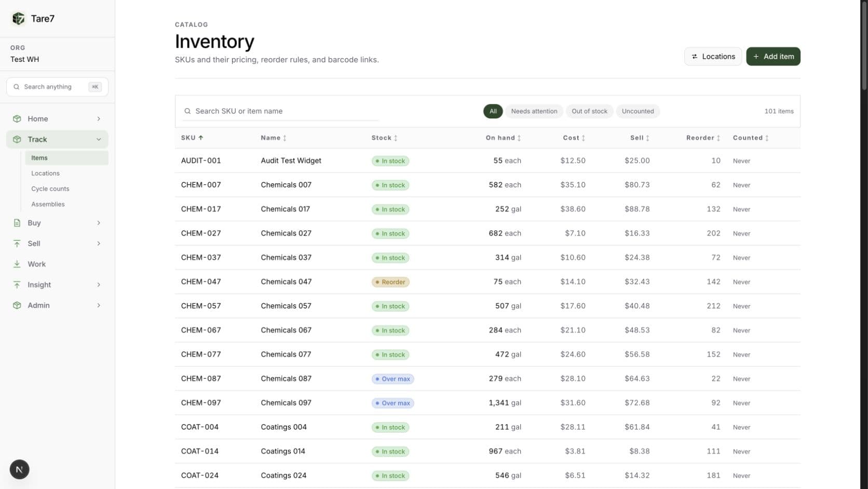Click the keyboard shortcut badge in search
Screen dimensions: 868x489
(95, 87)
